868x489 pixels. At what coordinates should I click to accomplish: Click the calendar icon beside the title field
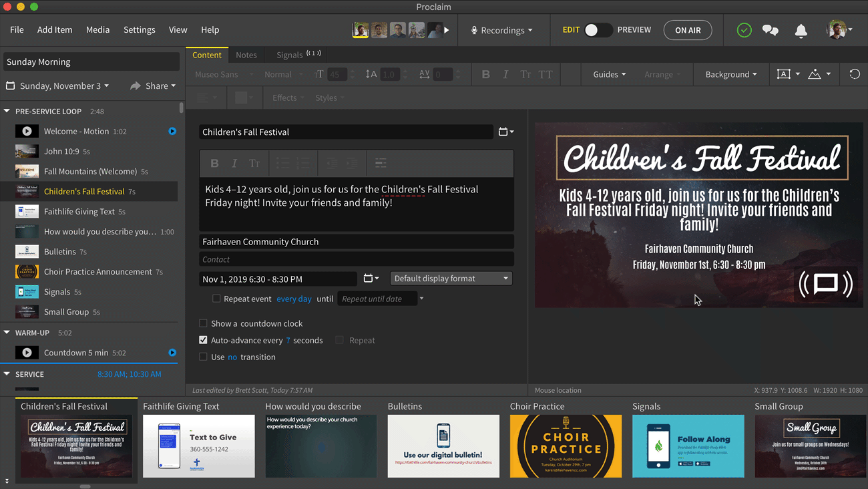point(505,132)
